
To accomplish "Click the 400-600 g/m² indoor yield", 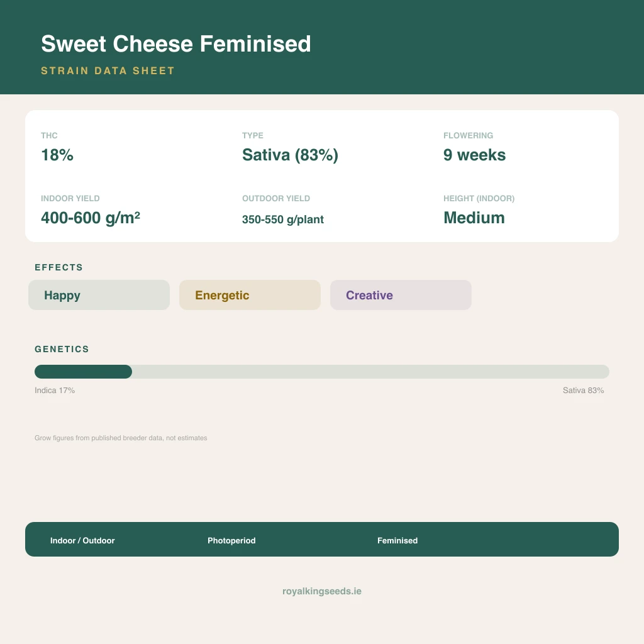I will [x=91, y=218].
